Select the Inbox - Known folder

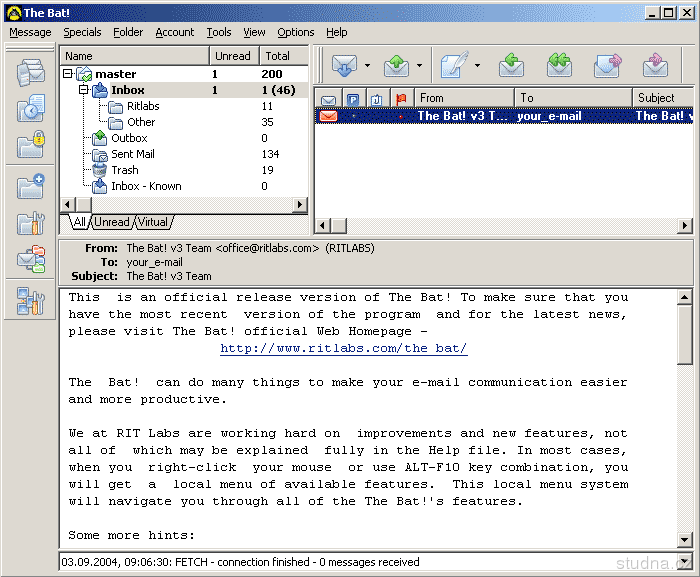point(146,186)
